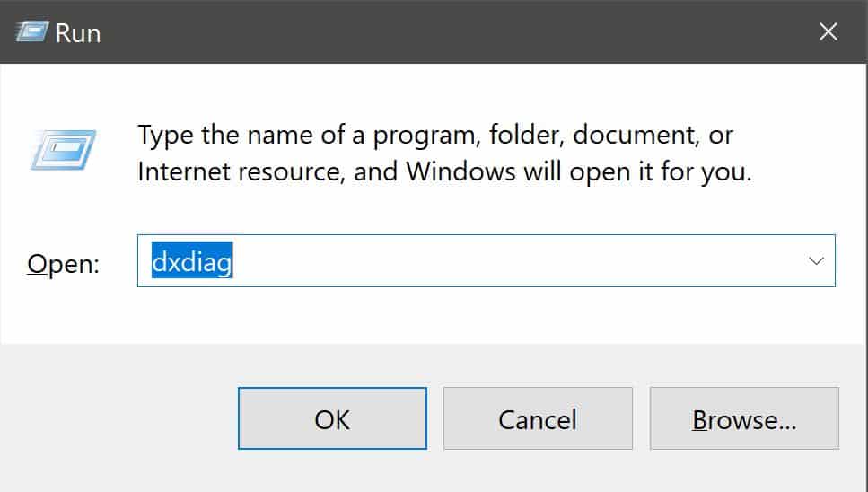
Task: Dismiss the dialog with the Cancel button
Action: 538,418
